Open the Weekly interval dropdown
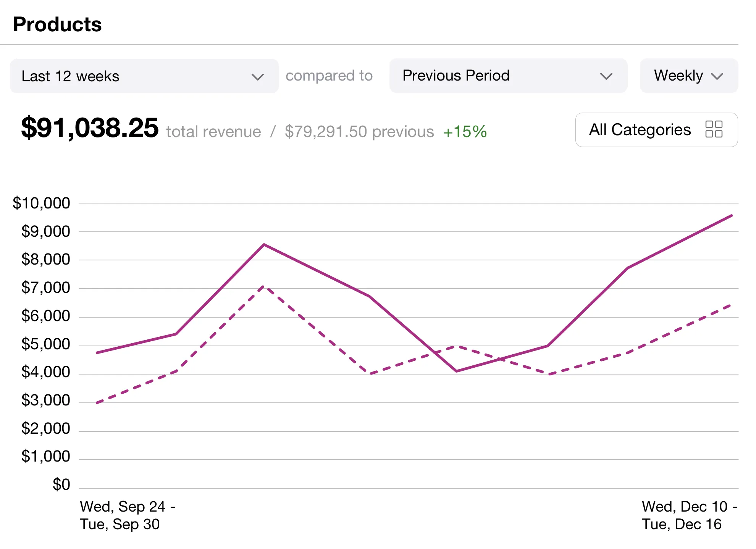Viewport: 756px width, 549px height. pyautogui.click(x=689, y=76)
